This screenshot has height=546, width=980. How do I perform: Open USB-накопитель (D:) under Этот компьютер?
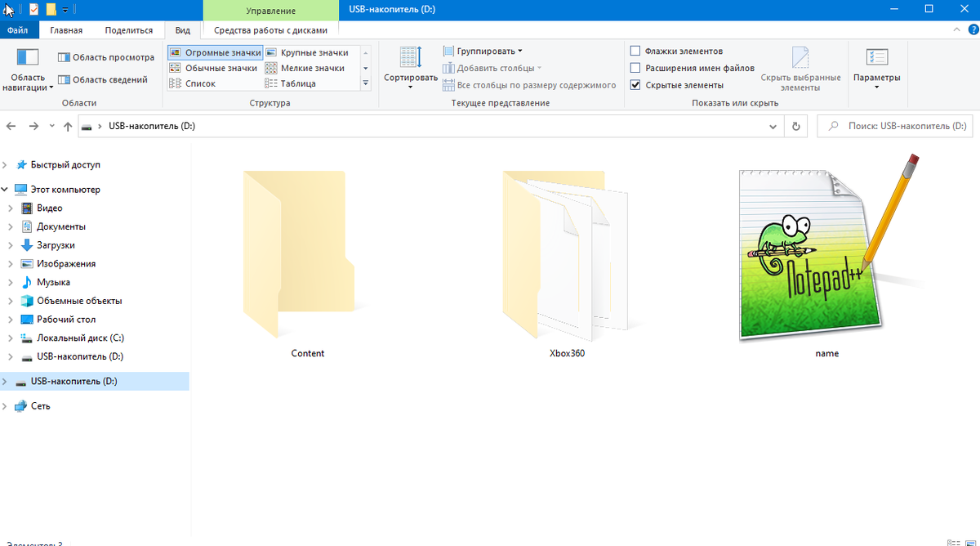click(80, 356)
